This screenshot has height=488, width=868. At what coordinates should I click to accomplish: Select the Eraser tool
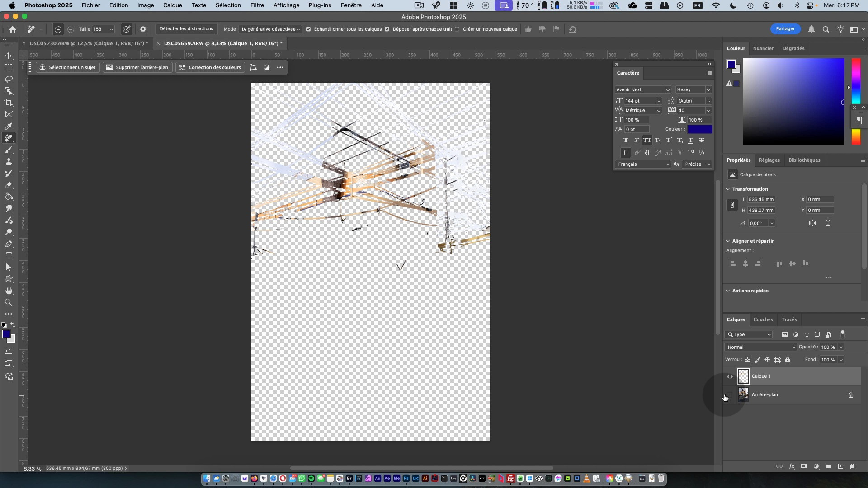pyautogui.click(x=9, y=185)
